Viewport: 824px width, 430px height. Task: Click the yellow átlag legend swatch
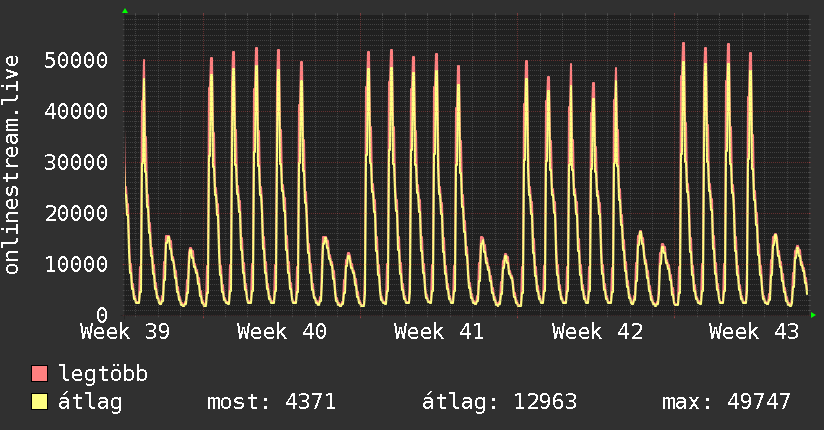(39, 402)
